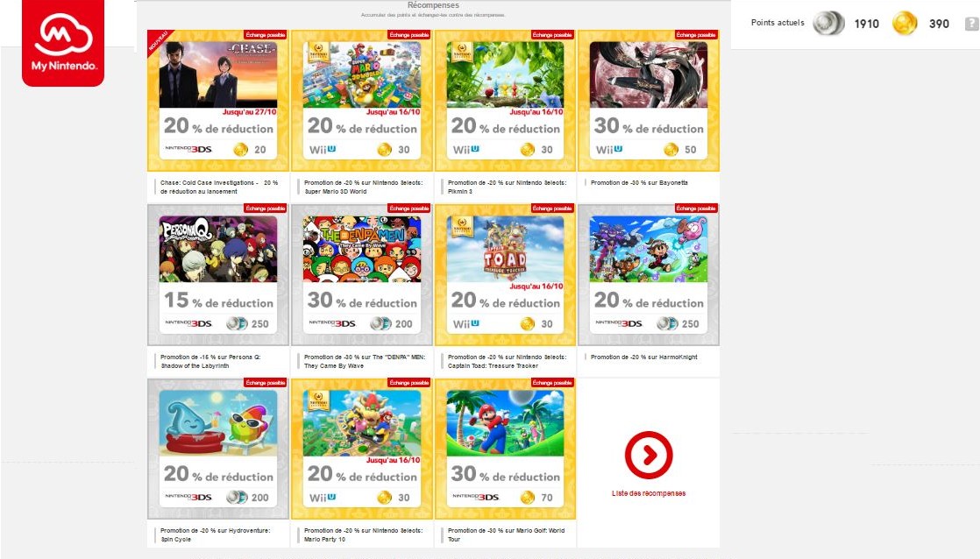Select the Chase: Cold Case Investigations thumbnail
The height and width of the screenshot is (559, 980).
click(x=218, y=75)
